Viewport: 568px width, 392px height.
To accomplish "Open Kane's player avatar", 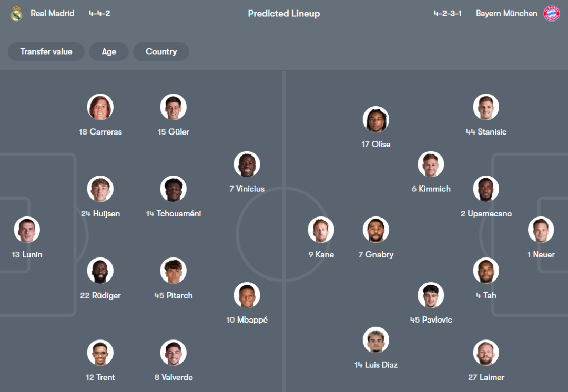I will [321, 230].
